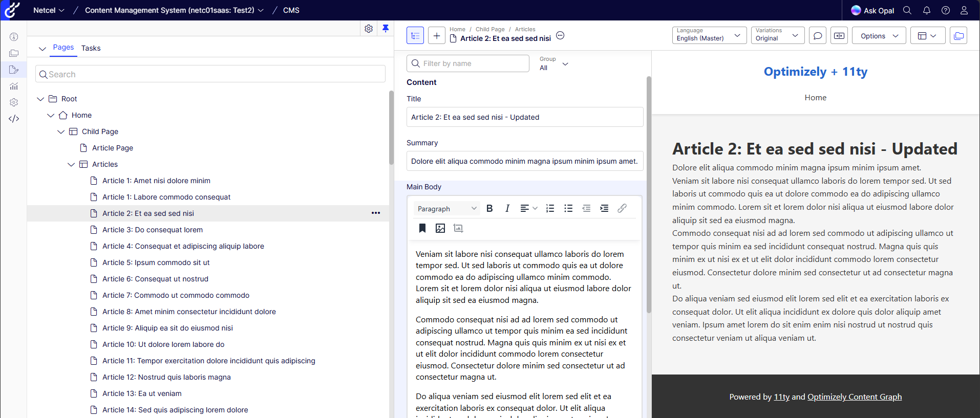Viewport: 980px width, 418px height.
Task: Open notifications bell icon
Action: 926,10
